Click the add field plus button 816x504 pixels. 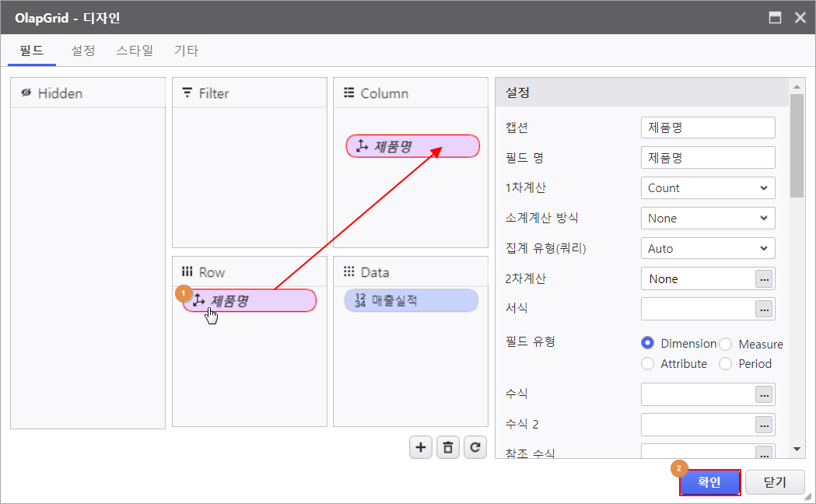click(421, 447)
